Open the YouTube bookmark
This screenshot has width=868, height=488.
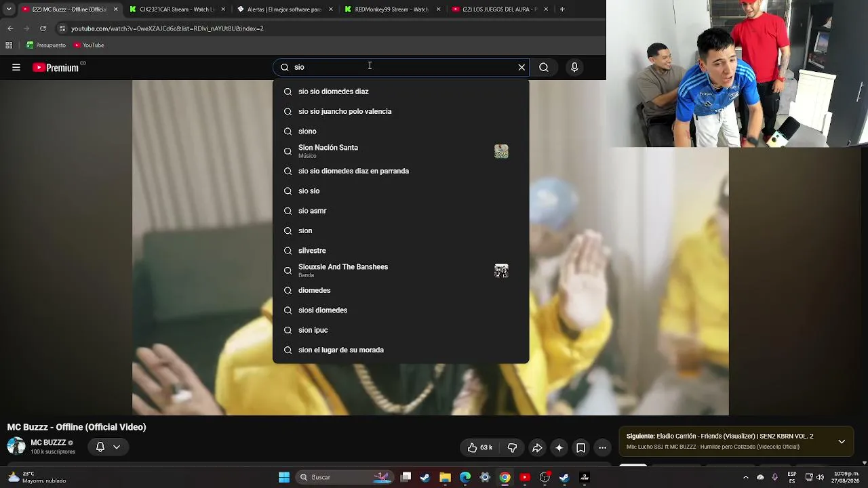[89, 45]
